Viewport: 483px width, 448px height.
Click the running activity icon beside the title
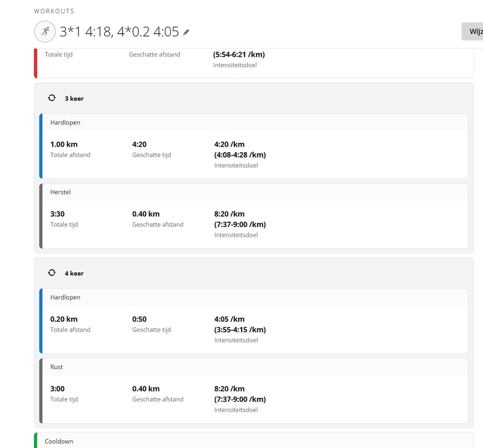pos(43,31)
